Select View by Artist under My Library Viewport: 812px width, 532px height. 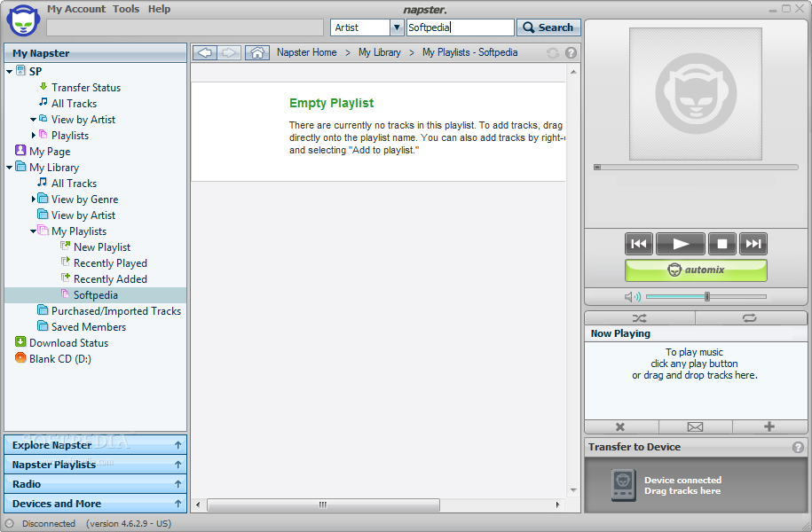point(83,215)
